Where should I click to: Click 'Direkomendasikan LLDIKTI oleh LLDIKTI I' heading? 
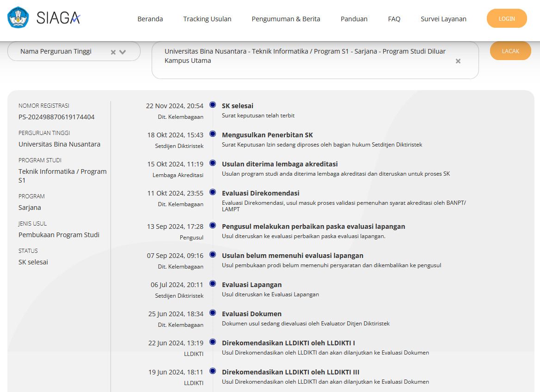[288, 343]
